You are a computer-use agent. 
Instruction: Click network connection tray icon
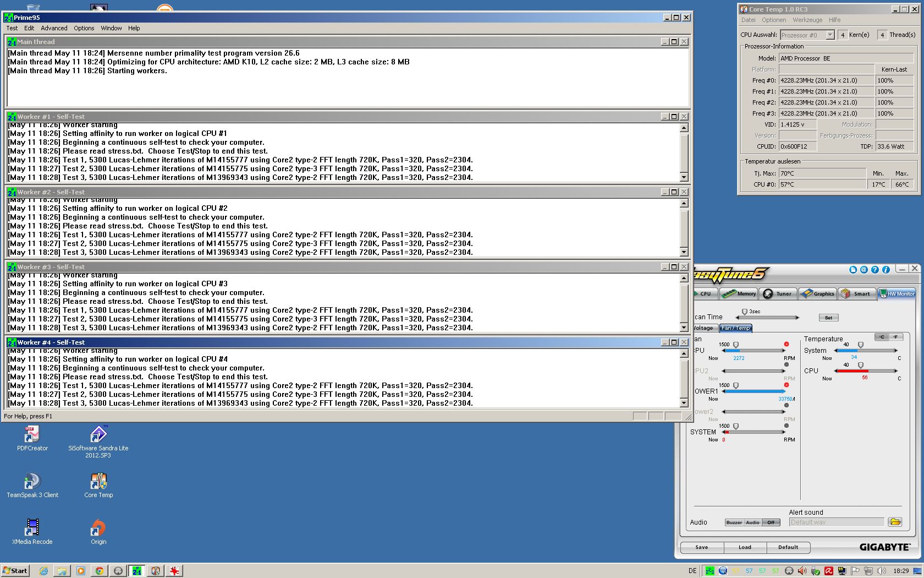coord(868,571)
